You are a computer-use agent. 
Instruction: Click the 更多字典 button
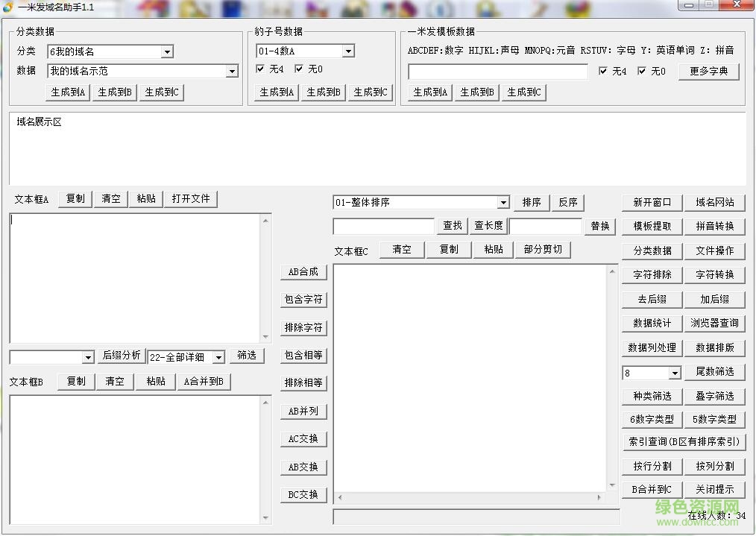pyautogui.click(x=708, y=71)
